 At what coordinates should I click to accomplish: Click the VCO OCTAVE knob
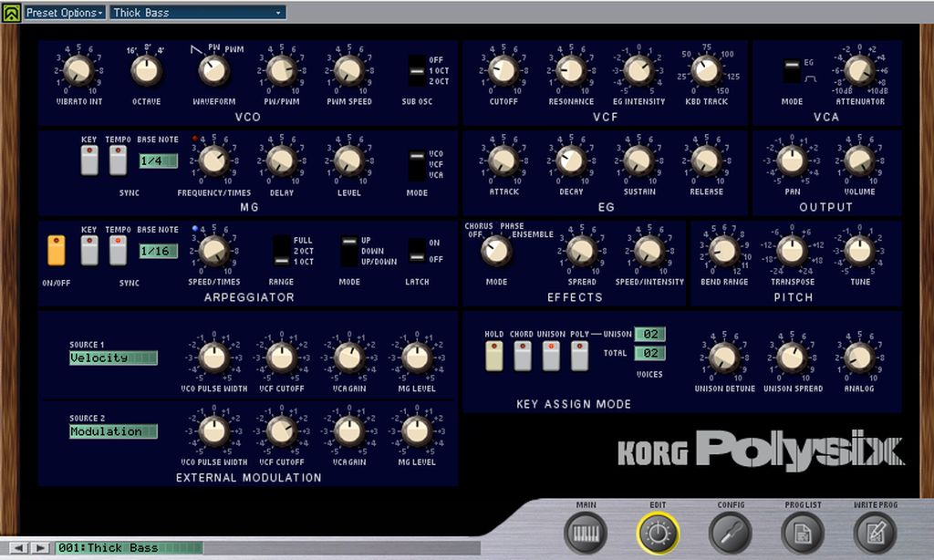click(146, 70)
